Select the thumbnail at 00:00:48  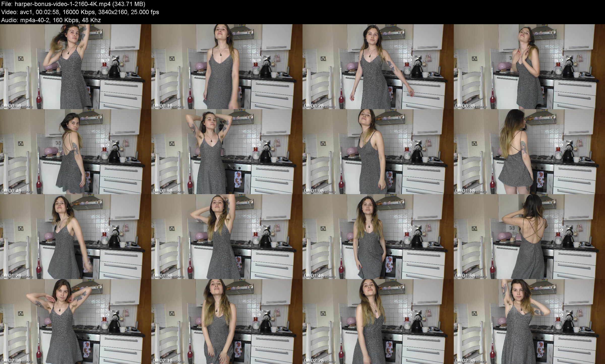75,151
